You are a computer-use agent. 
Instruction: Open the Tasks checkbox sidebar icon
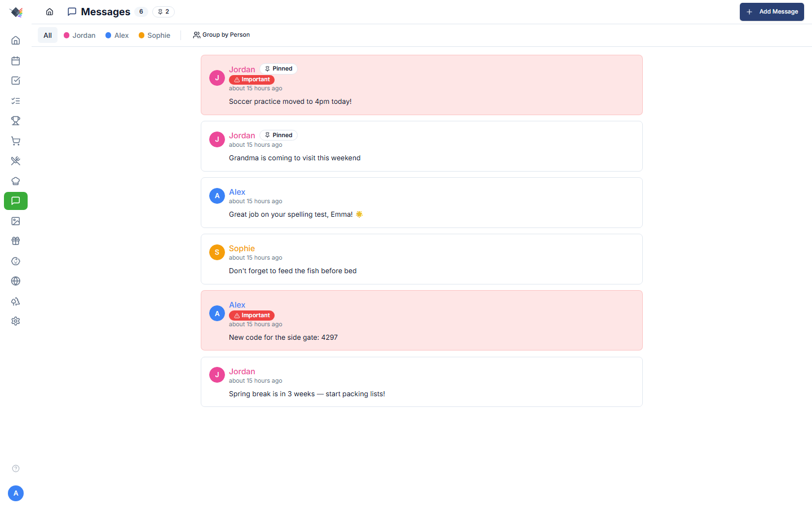tap(16, 81)
